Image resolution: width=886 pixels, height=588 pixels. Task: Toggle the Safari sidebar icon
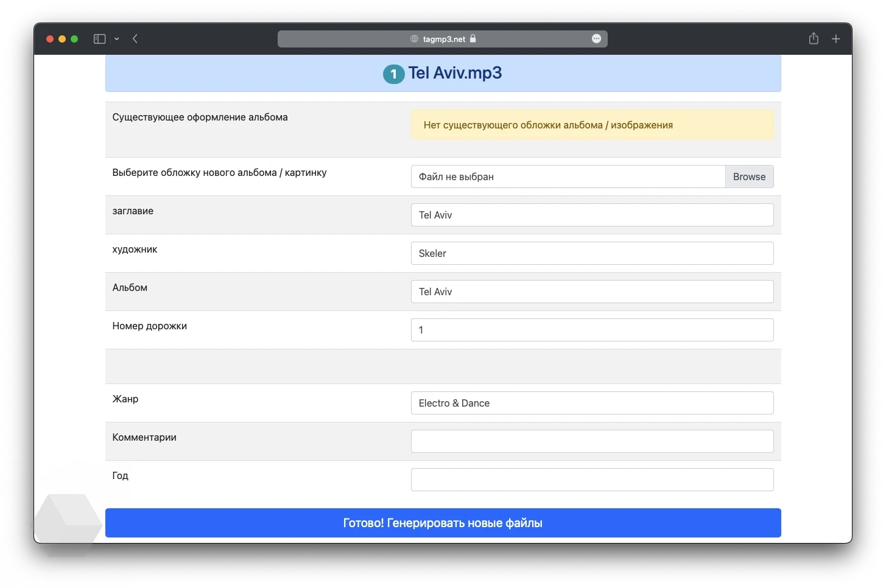click(x=99, y=39)
